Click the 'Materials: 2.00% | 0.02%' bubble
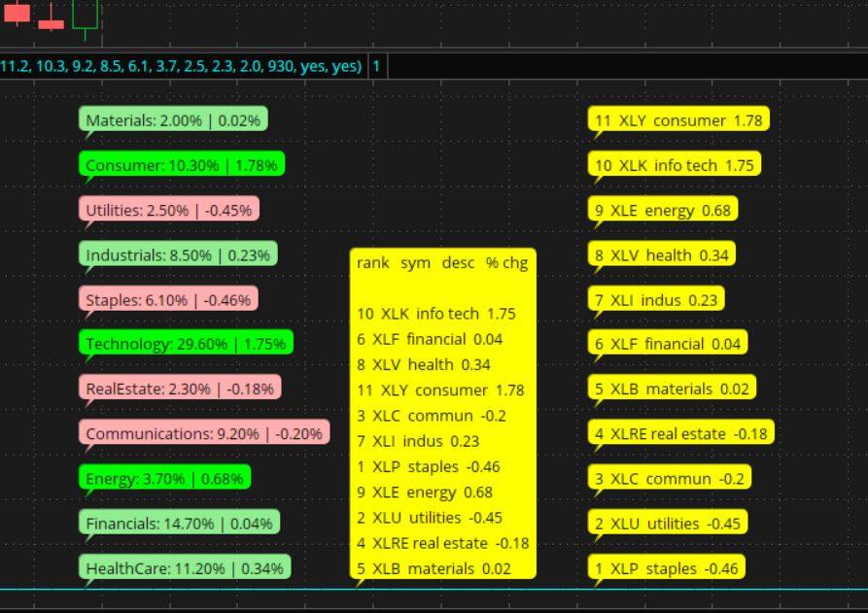The height and width of the screenshot is (613, 868). pos(173,119)
